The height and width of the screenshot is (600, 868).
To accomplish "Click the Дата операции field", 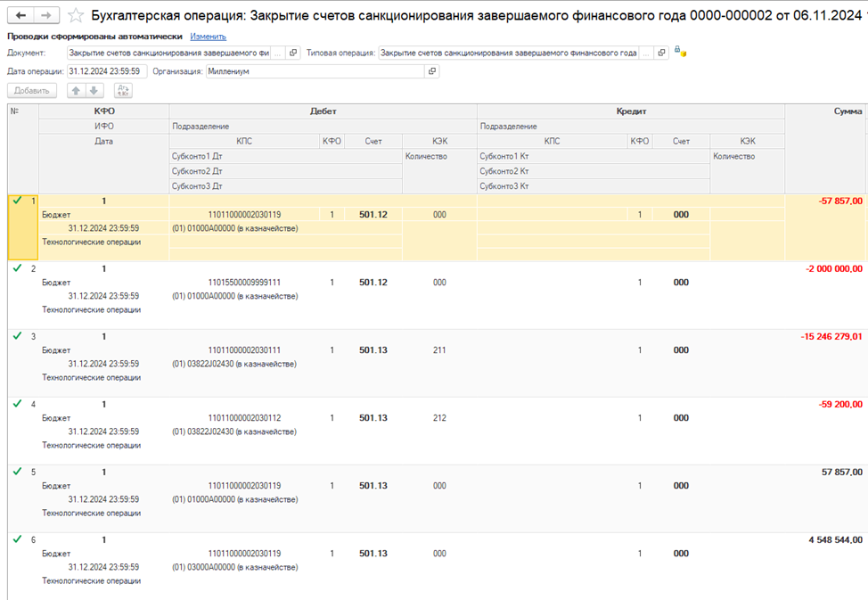I will [x=107, y=71].
